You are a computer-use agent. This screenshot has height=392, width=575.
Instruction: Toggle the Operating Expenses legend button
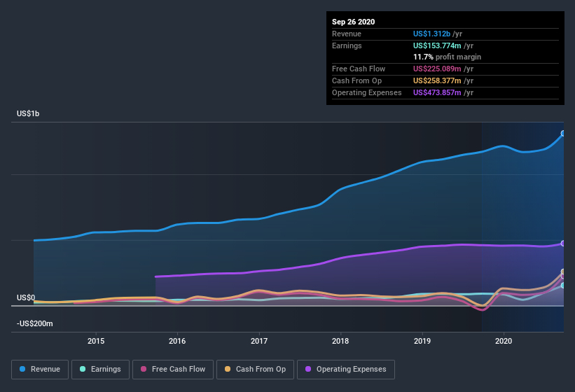tap(346, 370)
